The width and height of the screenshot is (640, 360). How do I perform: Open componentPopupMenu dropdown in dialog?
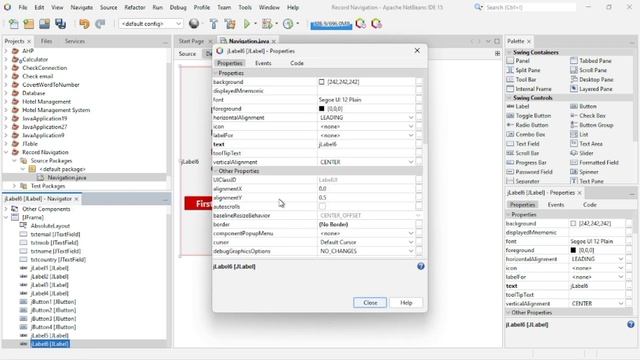pos(411,233)
